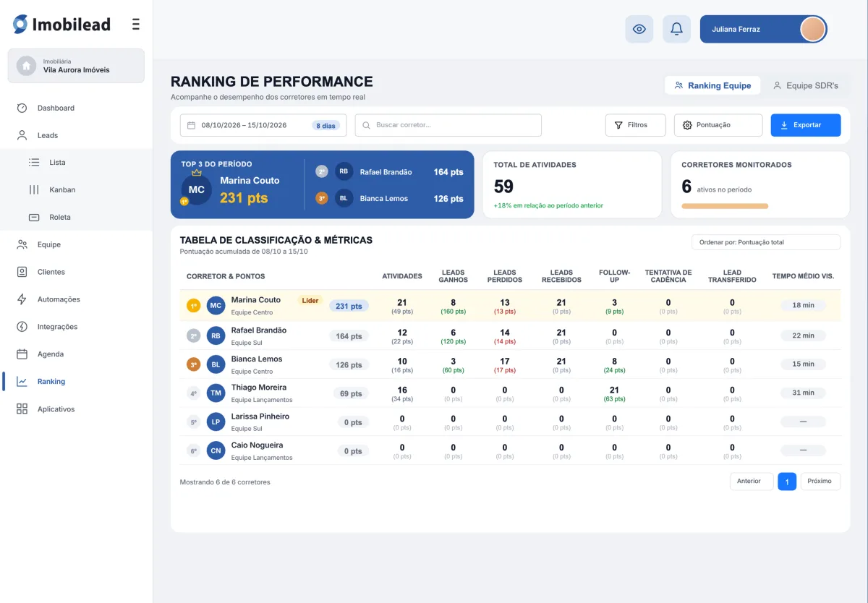
Task: Open the Pontuação settings dropdown
Action: 718,125
